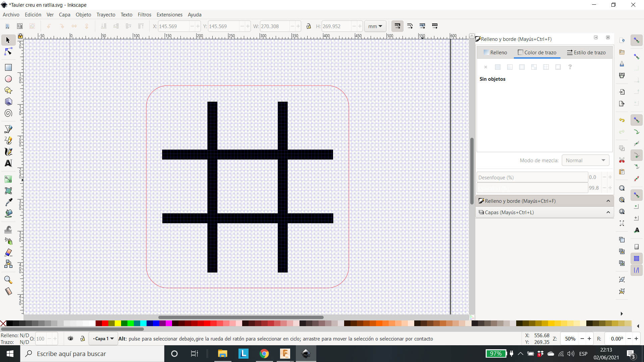Image resolution: width=644 pixels, height=362 pixels.
Task: Select the Spray tool
Action: 8,241
